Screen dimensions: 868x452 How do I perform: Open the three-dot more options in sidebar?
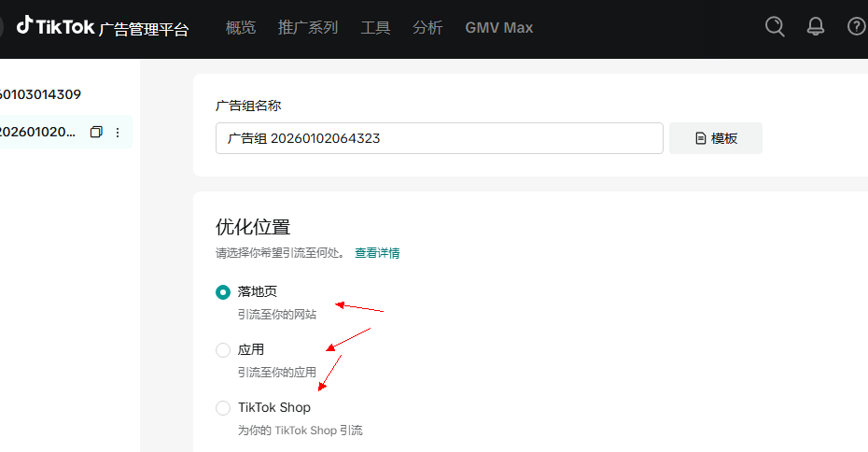click(x=118, y=133)
